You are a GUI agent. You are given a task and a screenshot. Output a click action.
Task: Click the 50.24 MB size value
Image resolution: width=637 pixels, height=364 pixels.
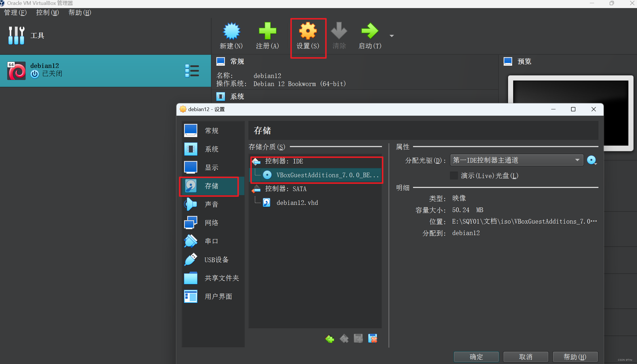click(468, 210)
